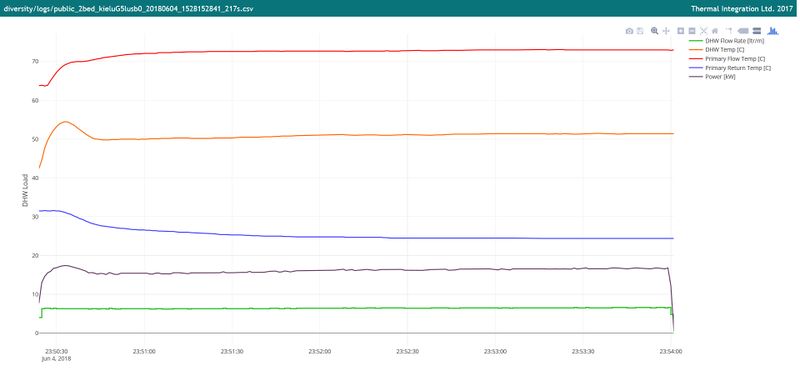This screenshot has width=800, height=371.
Task: Click the 'DHW Load' y-axis label
Action: click(25, 190)
